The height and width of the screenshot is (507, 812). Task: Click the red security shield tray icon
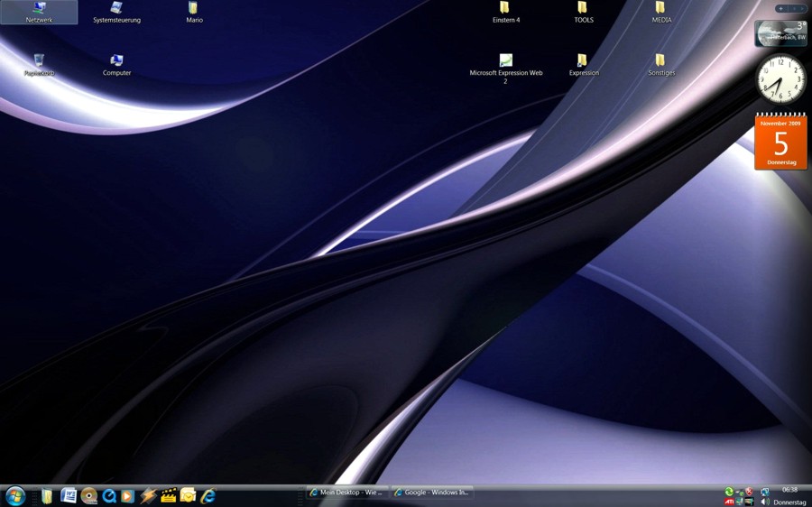749,492
